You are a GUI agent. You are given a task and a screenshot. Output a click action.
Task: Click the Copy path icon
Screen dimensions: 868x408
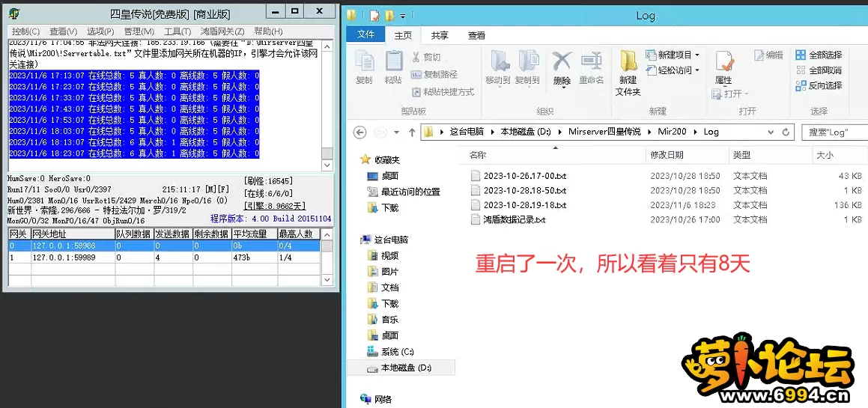coord(416,74)
